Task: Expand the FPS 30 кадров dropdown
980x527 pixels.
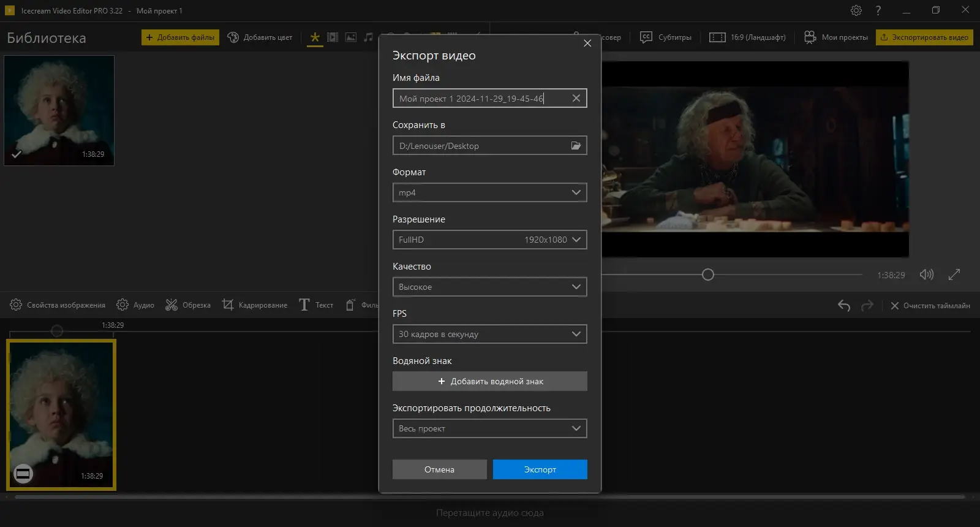Action: [x=489, y=334]
